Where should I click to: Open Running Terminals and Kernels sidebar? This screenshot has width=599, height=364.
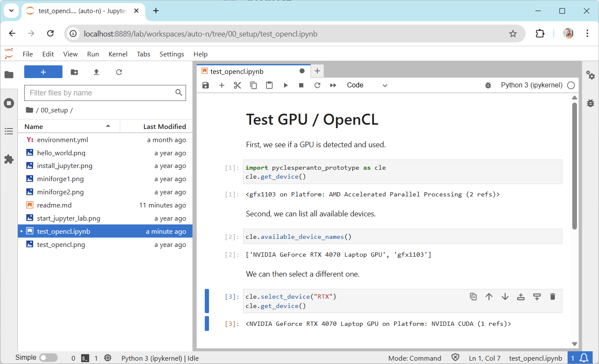[x=9, y=103]
